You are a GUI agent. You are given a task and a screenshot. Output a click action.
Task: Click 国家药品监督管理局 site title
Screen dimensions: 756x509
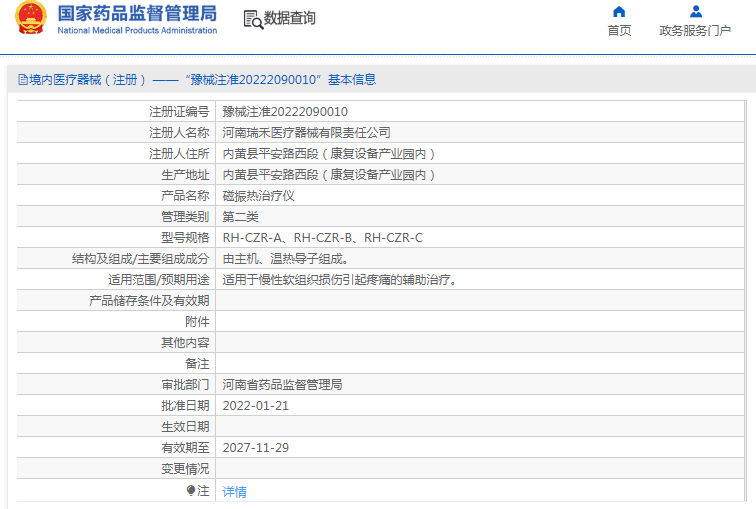click(x=137, y=13)
